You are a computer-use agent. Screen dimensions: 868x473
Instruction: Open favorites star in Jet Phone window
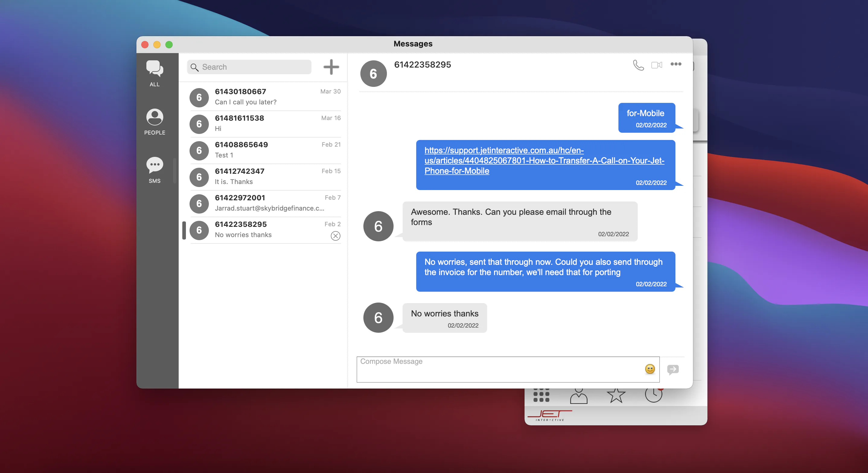tap(616, 395)
